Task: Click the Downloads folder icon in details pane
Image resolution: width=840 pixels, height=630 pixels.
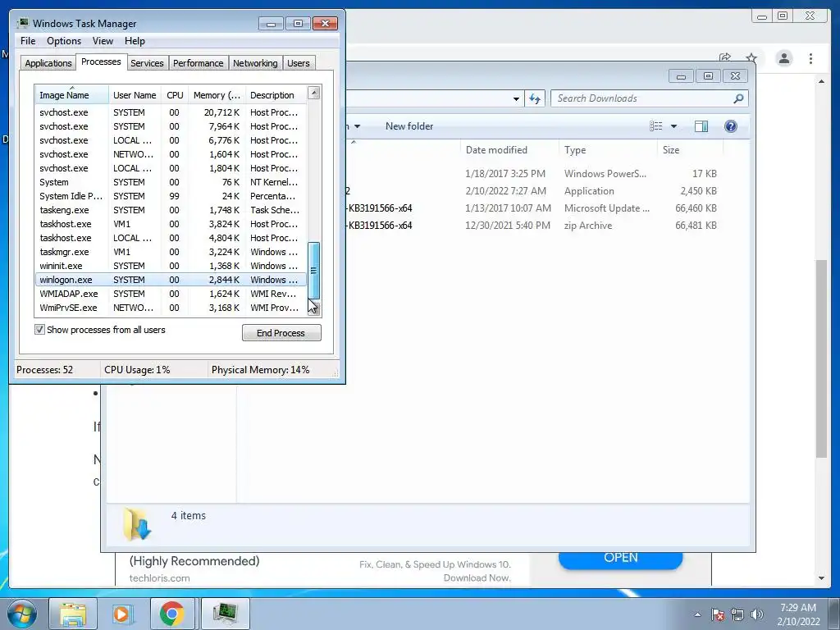Action: point(137,524)
